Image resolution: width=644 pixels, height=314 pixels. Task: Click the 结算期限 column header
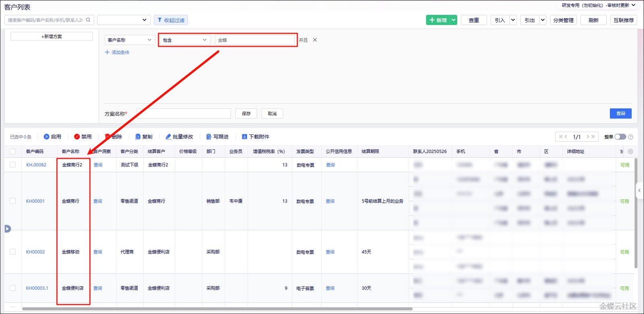(x=370, y=151)
